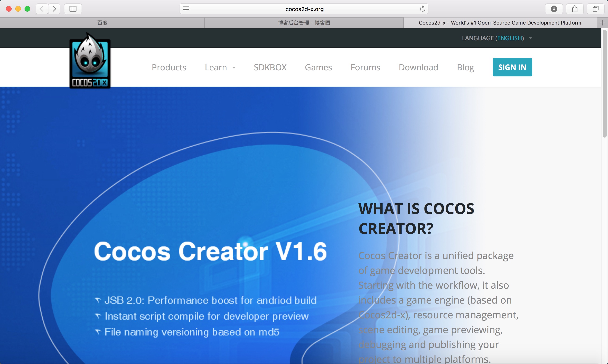Switch to the 博客后台管理 - 博客园 tab
608x364 pixels.
(x=304, y=23)
